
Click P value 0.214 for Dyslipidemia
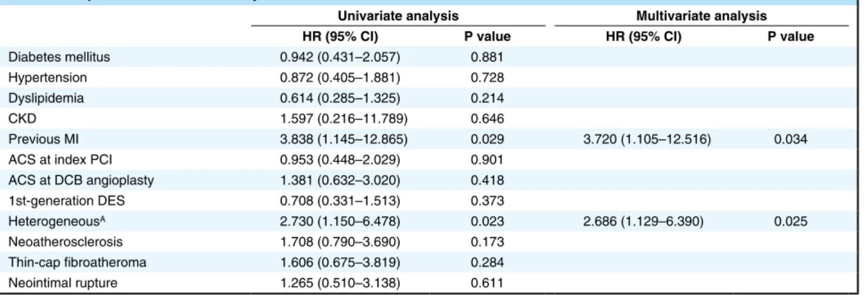[x=487, y=99]
